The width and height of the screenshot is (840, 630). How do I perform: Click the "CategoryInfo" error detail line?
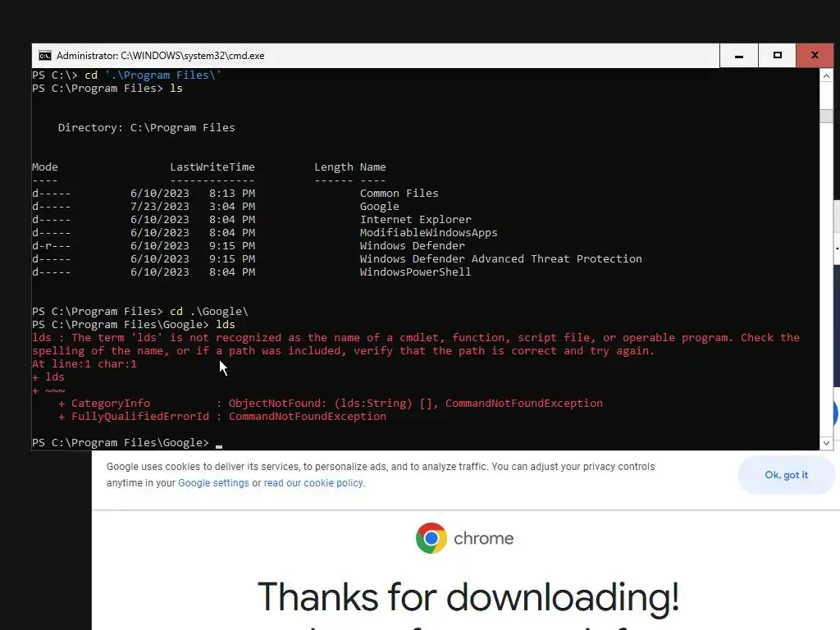tap(331, 403)
